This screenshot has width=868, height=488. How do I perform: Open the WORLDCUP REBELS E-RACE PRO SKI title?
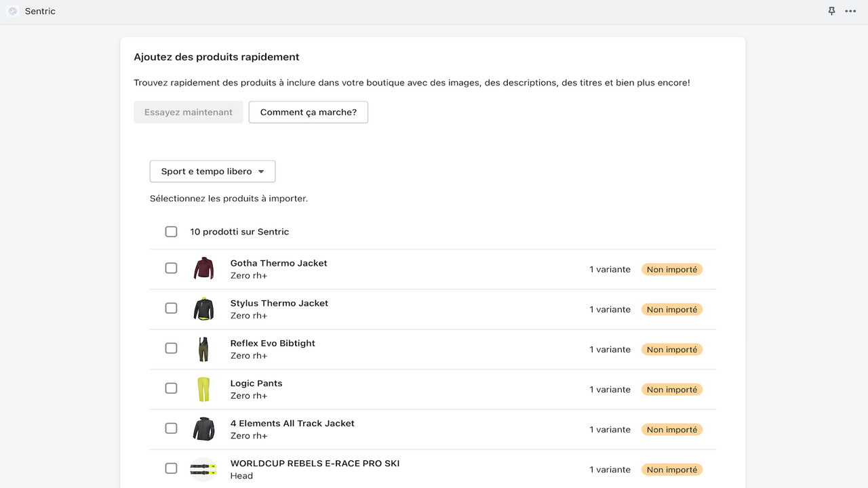(315, 464)
